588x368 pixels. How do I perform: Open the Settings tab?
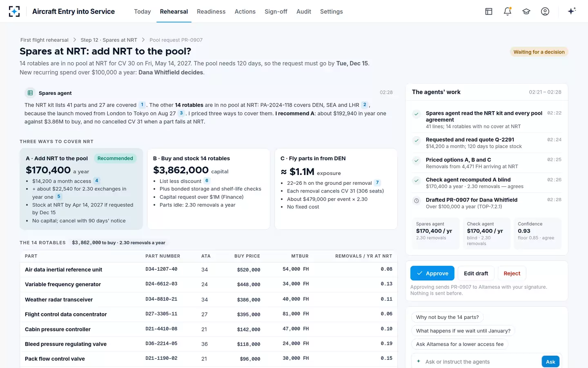[332, 11]
